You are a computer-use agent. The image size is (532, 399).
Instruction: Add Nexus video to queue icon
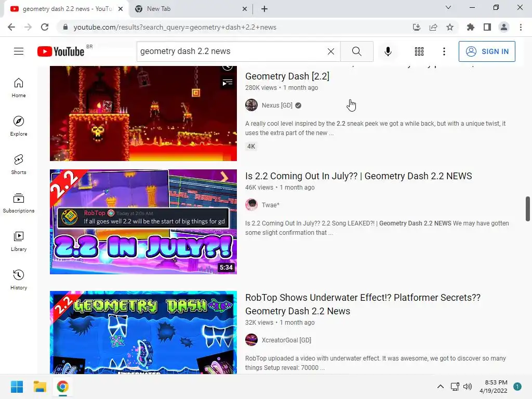pyautogui.click(x=228, y=83)
